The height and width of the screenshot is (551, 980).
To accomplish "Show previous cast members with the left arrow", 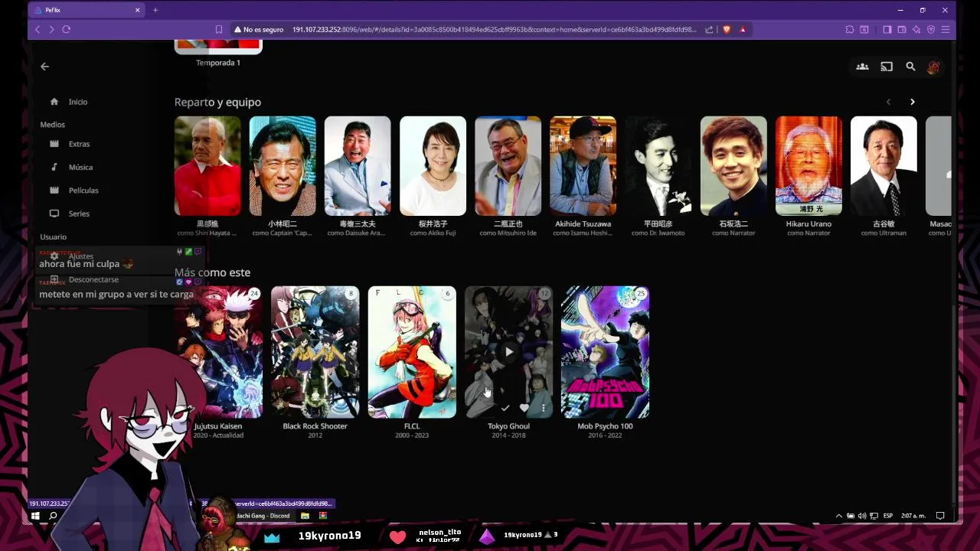I will pos(888,102).
